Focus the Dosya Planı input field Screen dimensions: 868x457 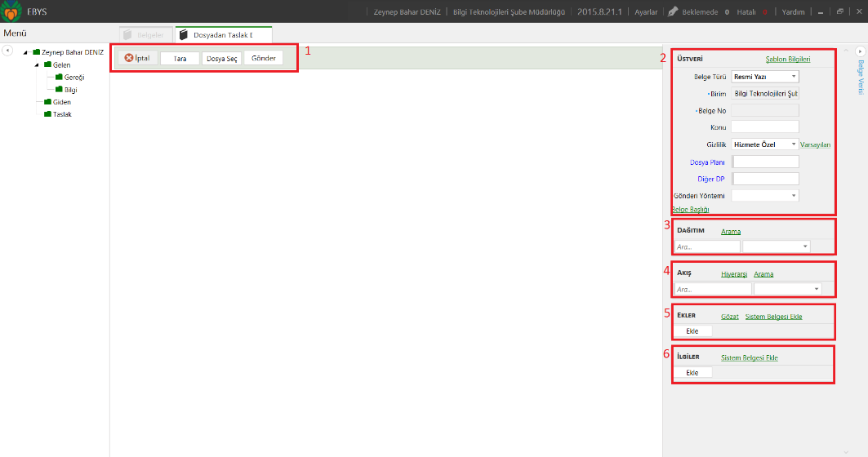click(x=766, y=162)
